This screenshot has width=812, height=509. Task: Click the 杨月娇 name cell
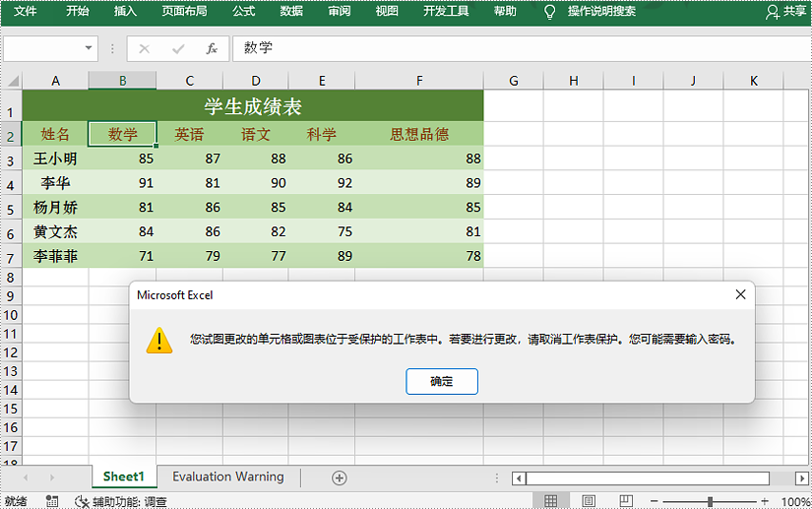[55, 207]
